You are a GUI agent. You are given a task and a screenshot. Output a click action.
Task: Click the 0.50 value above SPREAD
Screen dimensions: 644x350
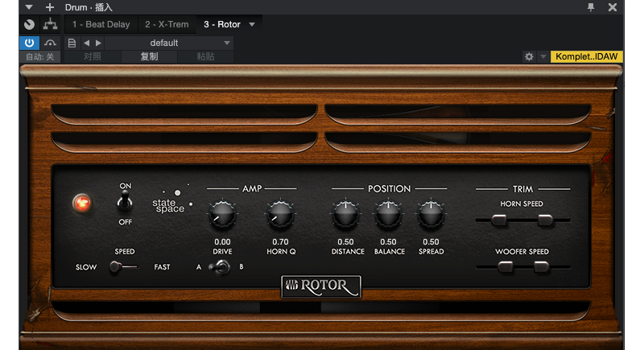431,241
